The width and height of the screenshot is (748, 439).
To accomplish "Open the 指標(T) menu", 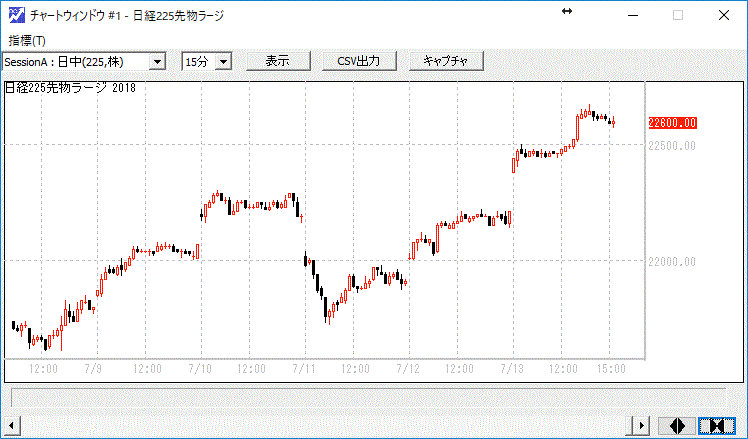I will (27, 41).
